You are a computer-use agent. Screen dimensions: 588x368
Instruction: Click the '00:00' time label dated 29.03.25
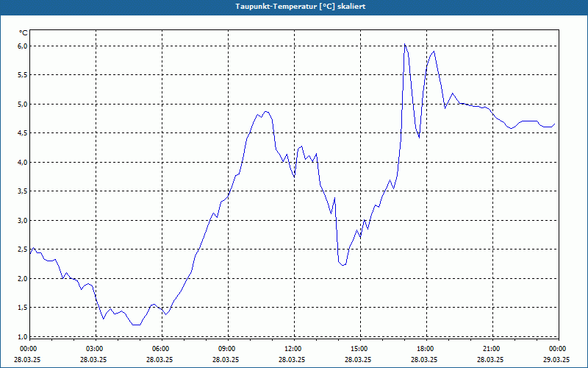pyautogui.click(x=558, y=349)
